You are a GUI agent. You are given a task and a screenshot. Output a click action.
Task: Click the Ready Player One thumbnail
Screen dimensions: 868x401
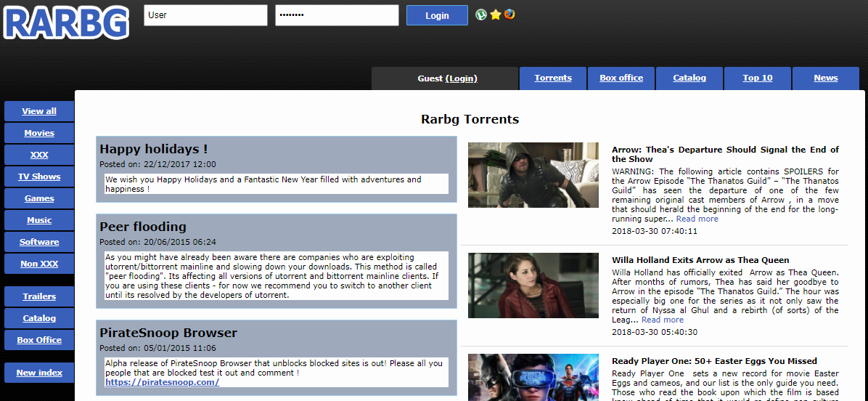tap(533, 377)
